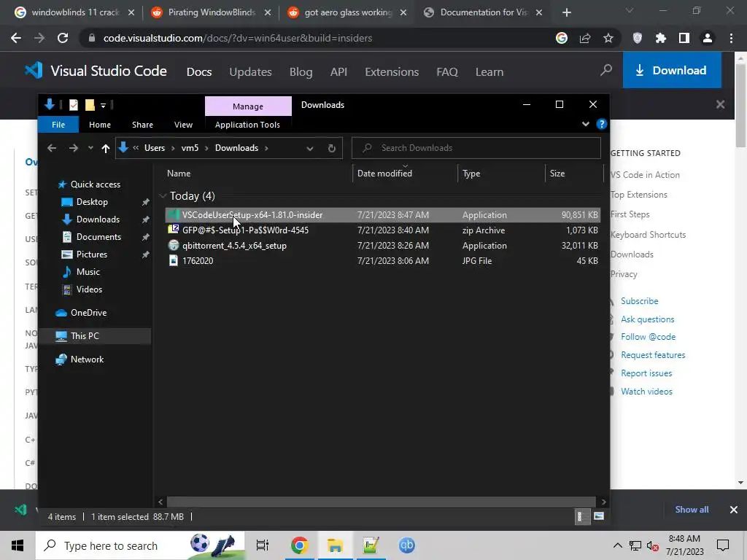Open the Application Tools ribbon tab
Screen dimensions: 747x560
pos(247,125)
